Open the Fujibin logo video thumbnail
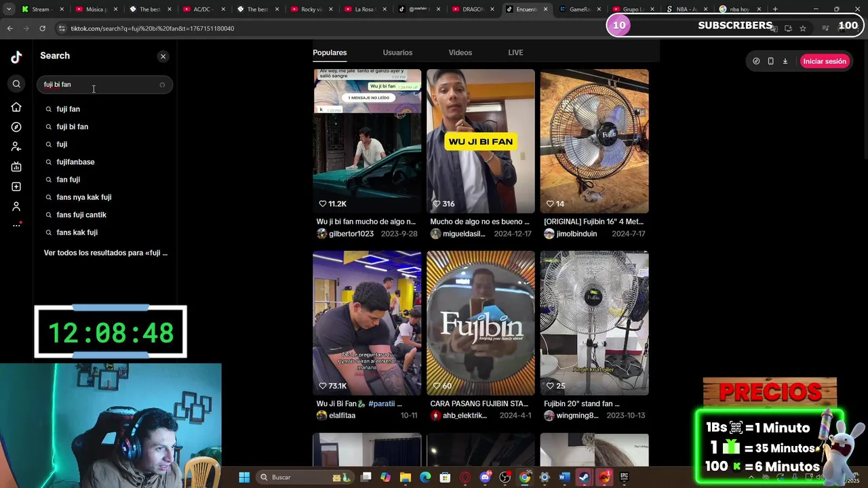The width and height of the screenshot is (868, 488). click(x=481, y=323)
